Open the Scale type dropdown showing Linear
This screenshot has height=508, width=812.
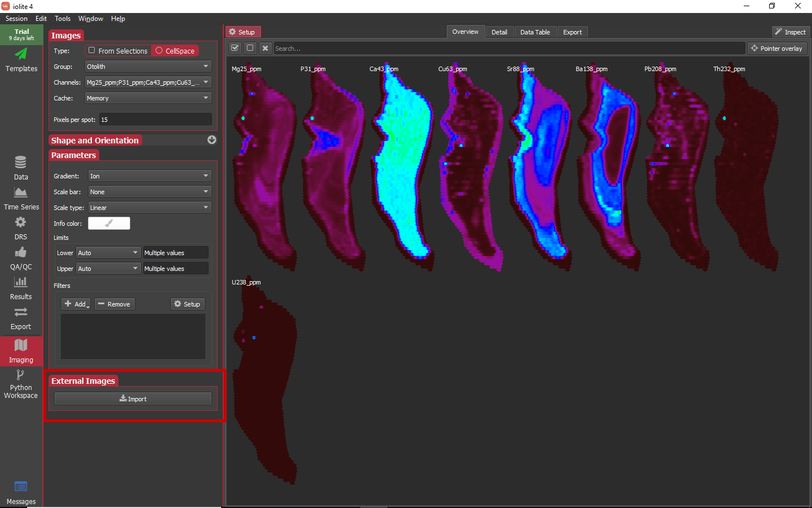149,208
